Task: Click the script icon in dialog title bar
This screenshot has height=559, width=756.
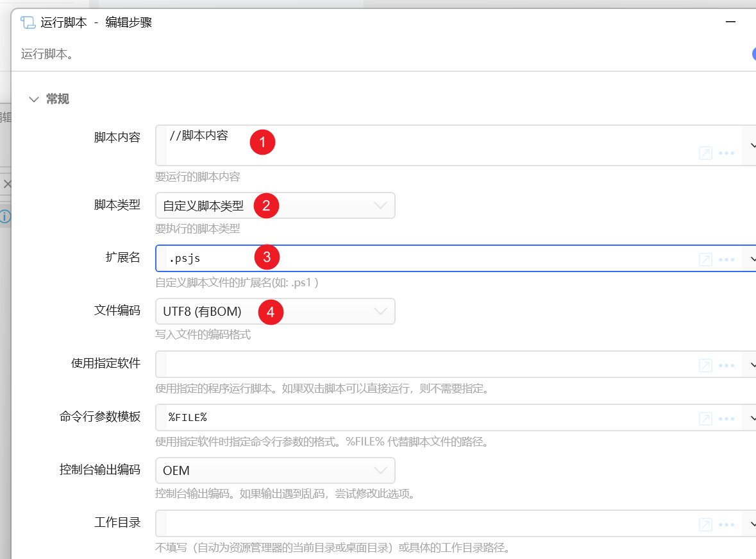Action: pos(28,22)
